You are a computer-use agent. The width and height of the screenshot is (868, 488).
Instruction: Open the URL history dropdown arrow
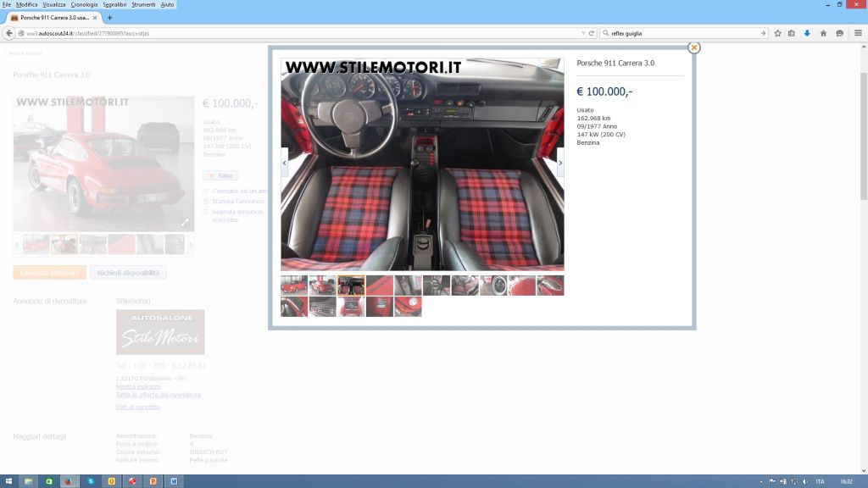coord(583,33)
